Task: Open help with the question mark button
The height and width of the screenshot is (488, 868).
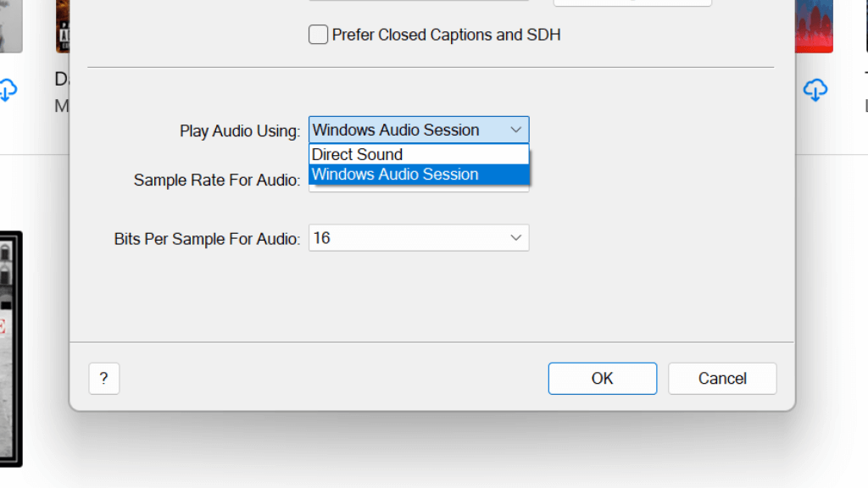Action: click(104, 379)
